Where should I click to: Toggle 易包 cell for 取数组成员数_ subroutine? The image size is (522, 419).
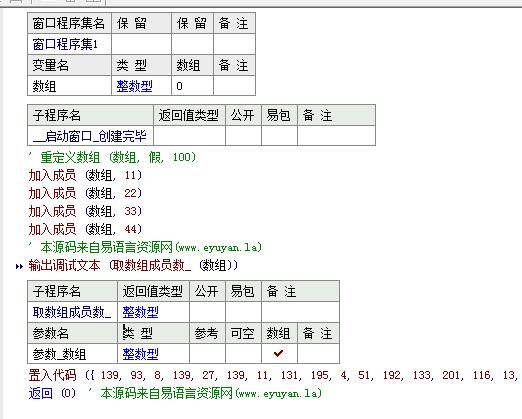click(x=243, y=312)
